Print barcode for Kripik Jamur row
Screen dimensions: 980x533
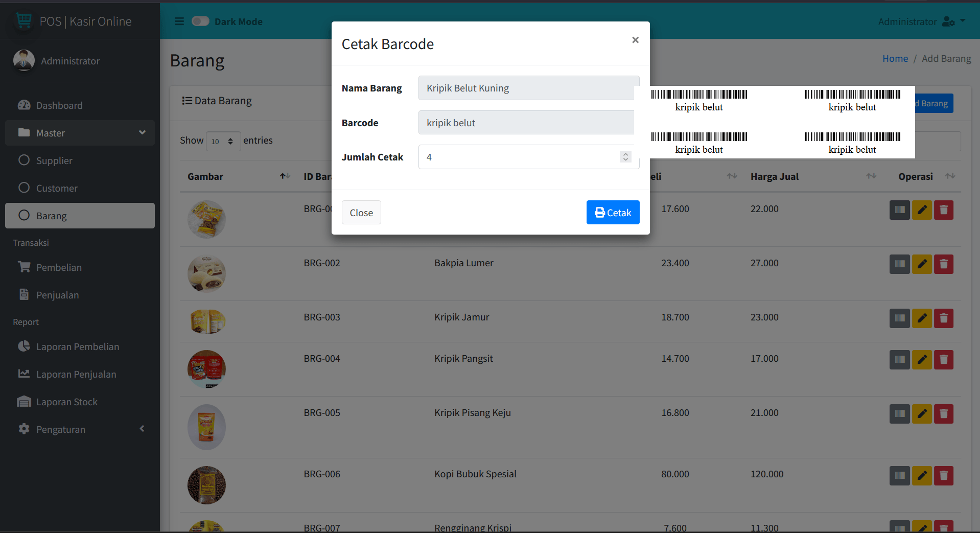point(899,318)
